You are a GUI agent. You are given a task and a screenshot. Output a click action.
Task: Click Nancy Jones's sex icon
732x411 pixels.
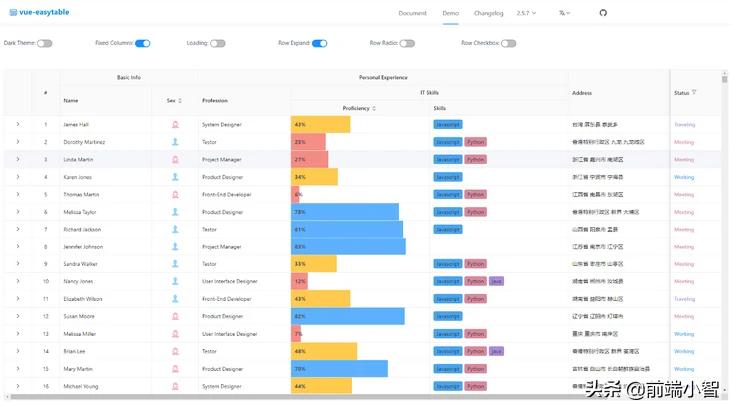click(175, 281)
